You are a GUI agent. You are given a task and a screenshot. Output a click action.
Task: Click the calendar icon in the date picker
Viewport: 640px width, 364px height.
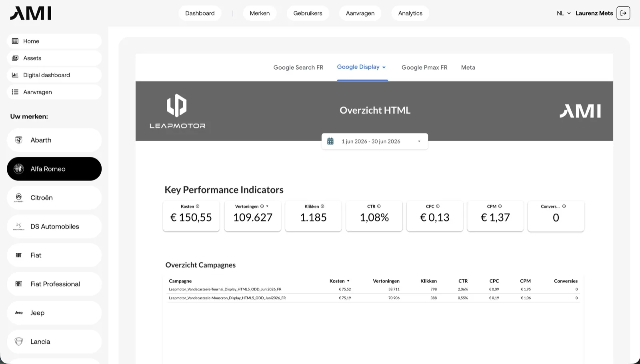[x=330, y=141]
